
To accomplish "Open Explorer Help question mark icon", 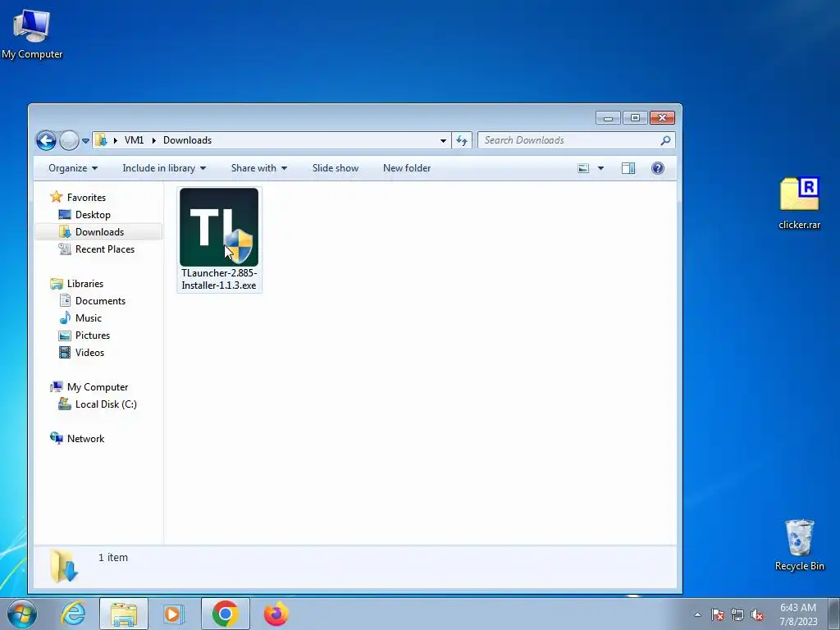I will coord(658,168).
